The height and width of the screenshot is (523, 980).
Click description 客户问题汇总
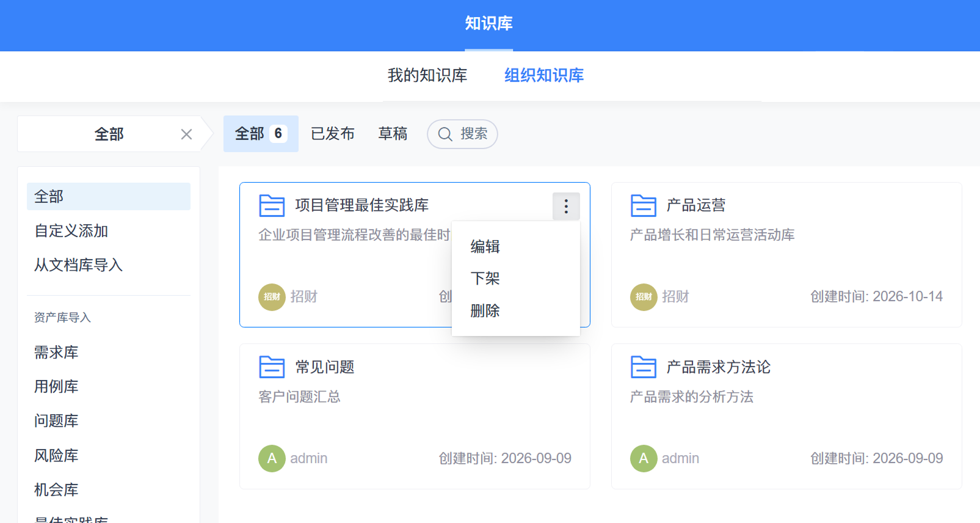[300, 397]
